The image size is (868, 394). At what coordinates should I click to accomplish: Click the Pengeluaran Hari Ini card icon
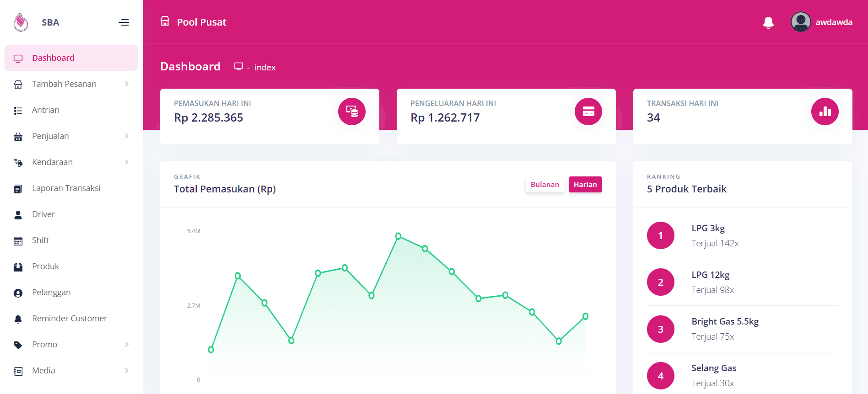click(x=588, y=112)
